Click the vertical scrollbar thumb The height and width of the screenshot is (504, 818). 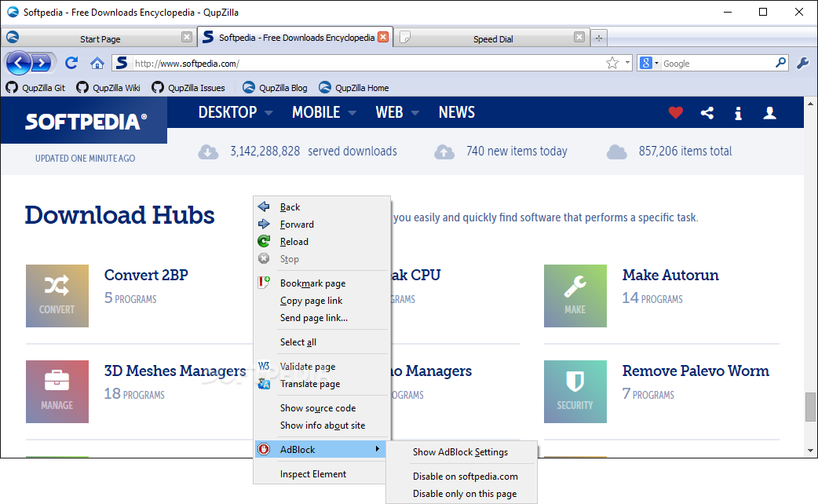810,407
